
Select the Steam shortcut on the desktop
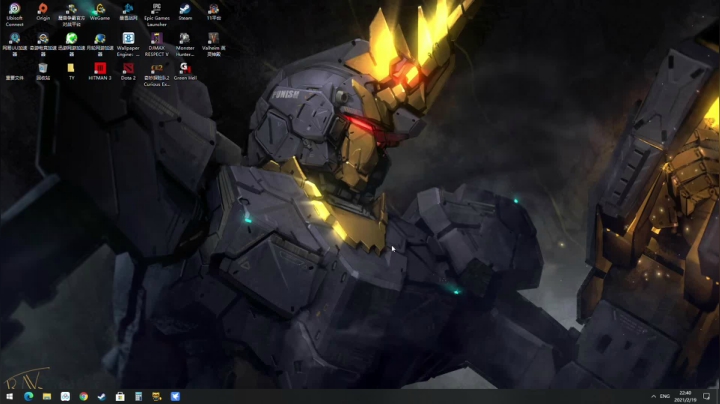coord(185,11)
